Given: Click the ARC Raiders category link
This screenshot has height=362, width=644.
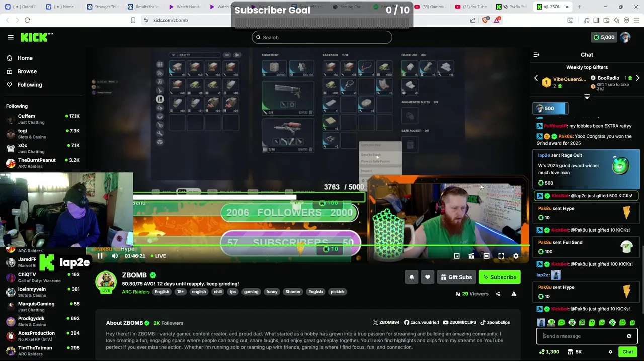Looking at the screenshot, I should pyautogui.click(x=135, y=292).
